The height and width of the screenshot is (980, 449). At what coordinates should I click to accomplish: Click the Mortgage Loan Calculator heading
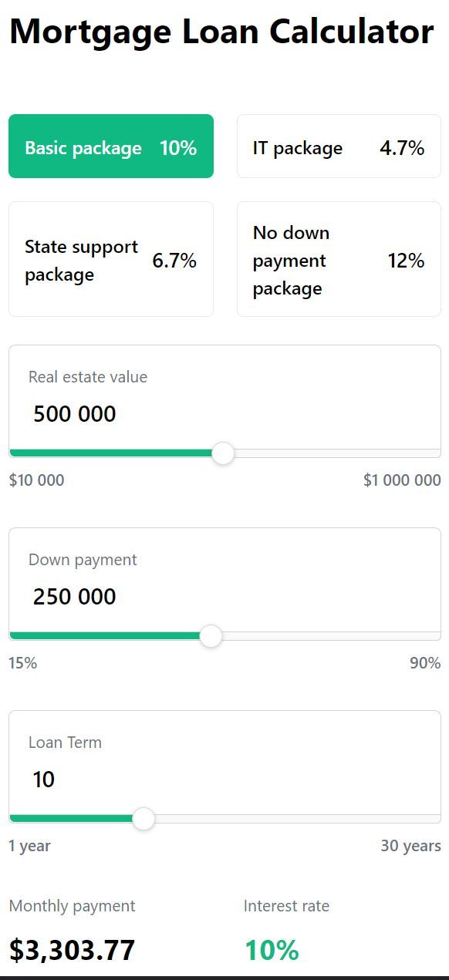pos(221,32)
